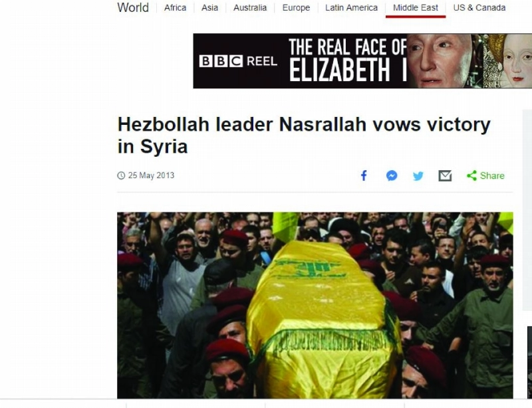Screen dimensions: 532x408
Task: Select the Asia news tab
Action: click(x=209, y=7)
